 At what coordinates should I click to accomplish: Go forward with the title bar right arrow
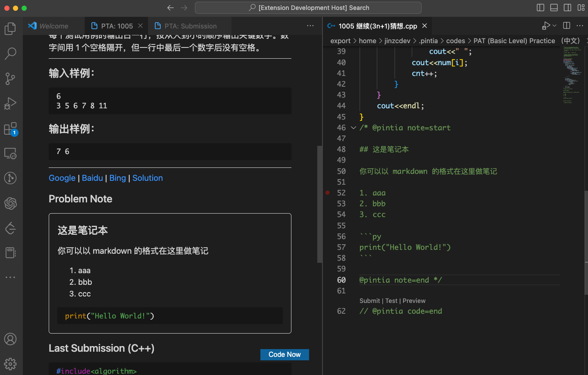click(x=184, y=8)
